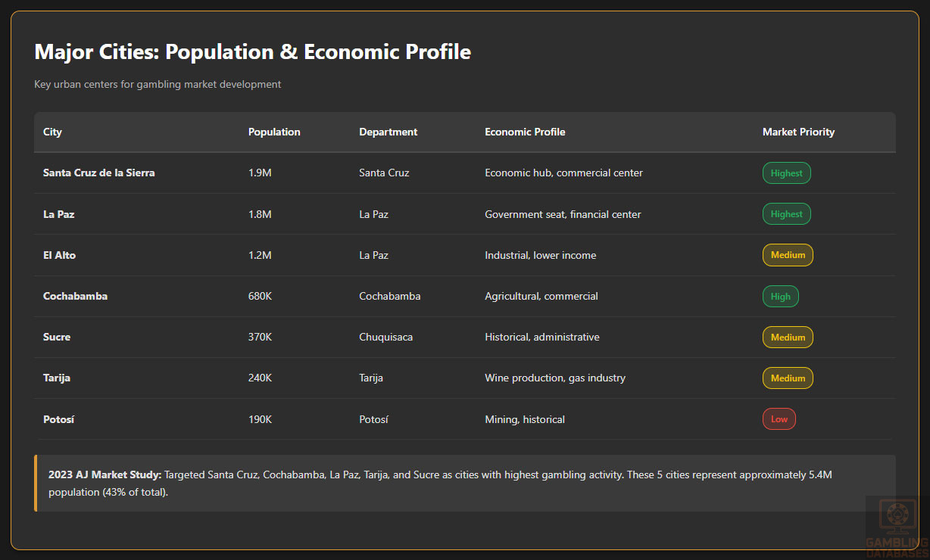
Task: Select the Santa Cruz de la Sierra city name
Action: (99, 173)
